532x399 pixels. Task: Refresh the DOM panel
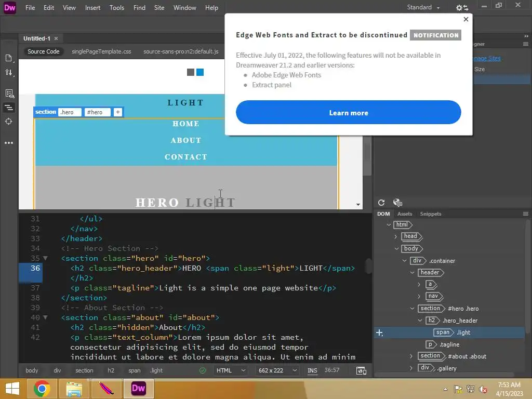coord(381,203)
